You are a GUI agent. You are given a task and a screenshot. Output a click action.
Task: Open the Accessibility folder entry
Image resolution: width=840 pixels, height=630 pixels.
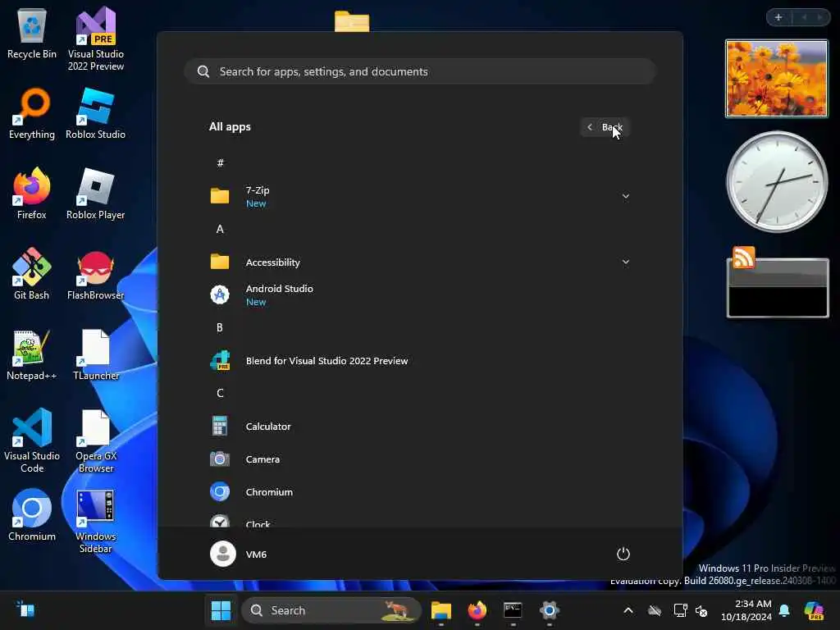click(x=421, y=262)
